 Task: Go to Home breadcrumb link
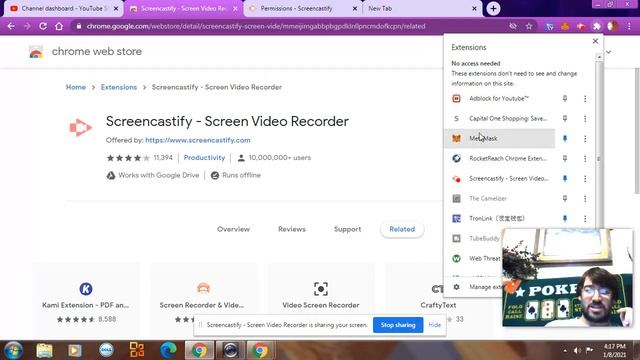(x=76, y=87)
